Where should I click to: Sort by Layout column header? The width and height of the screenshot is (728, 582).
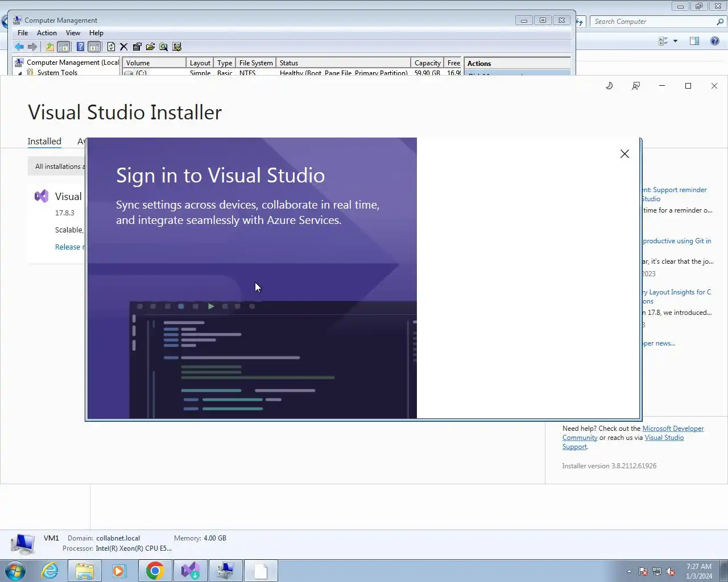click(200, 63)
